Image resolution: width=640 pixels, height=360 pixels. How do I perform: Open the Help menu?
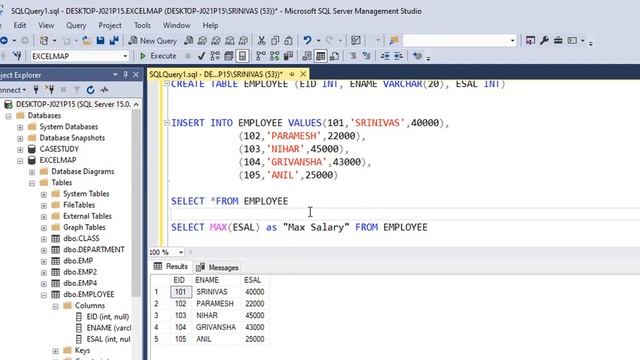[x=210, y=25]
